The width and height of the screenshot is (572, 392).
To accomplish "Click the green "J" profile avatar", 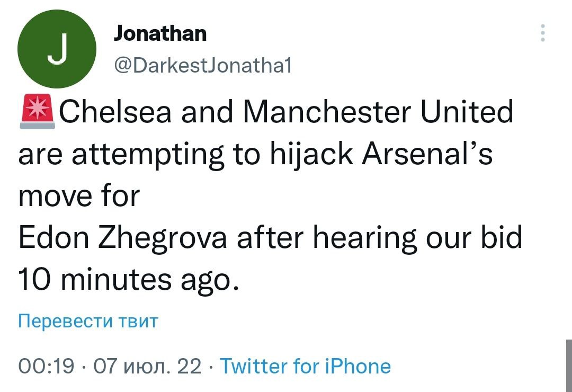I will [57, 49].
